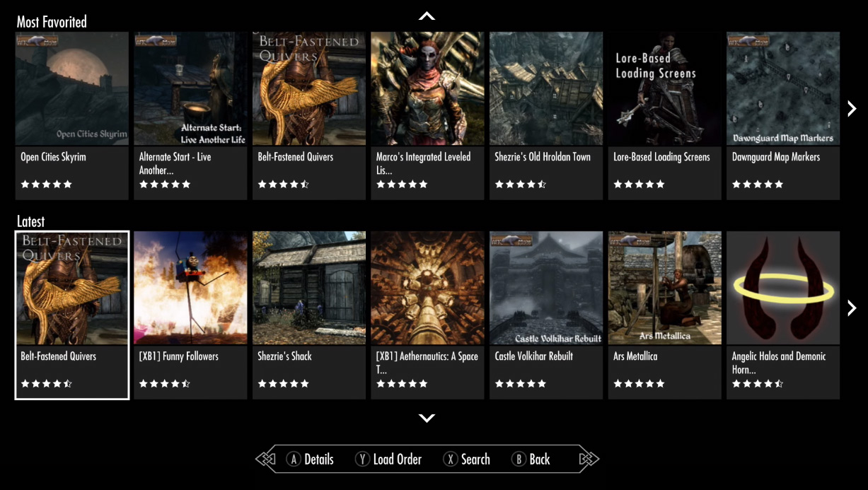Click star rating under Ars Metallica

tap(639, 384)
